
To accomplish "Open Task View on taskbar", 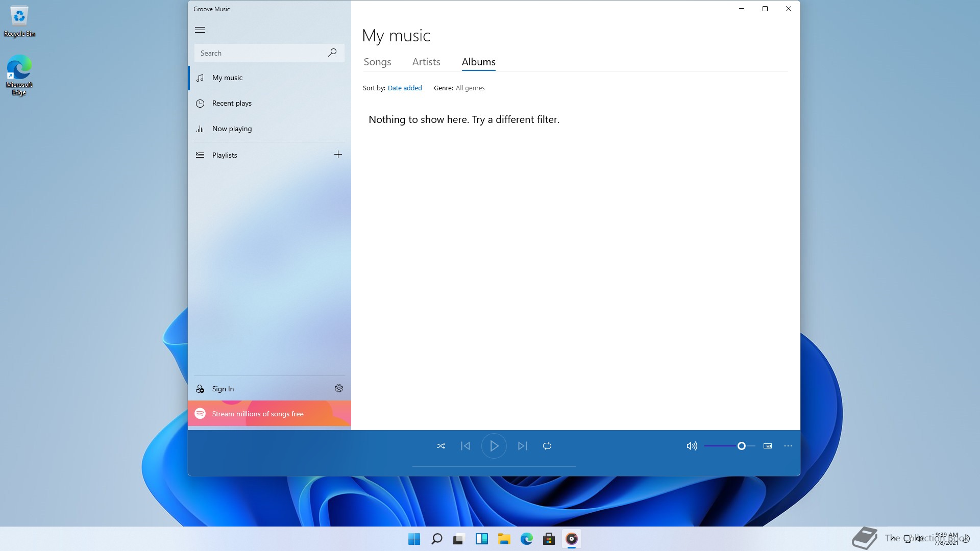I will 459,539.
